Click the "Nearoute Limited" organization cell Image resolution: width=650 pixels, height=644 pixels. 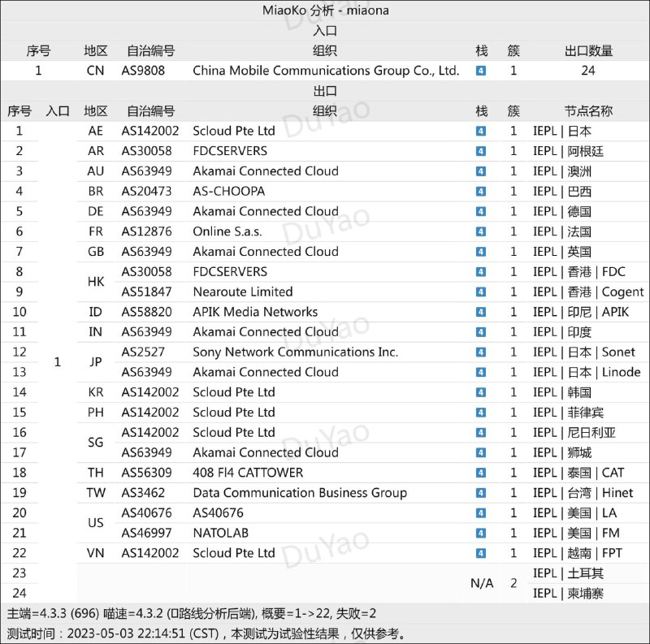(x=243, y=292)
